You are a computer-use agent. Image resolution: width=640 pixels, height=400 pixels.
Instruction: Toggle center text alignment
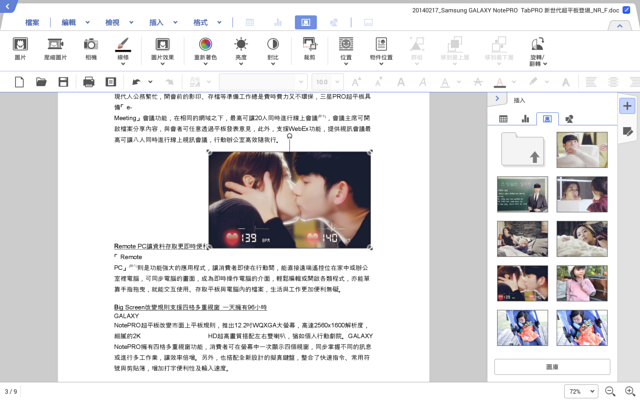[x=613, y=82]
